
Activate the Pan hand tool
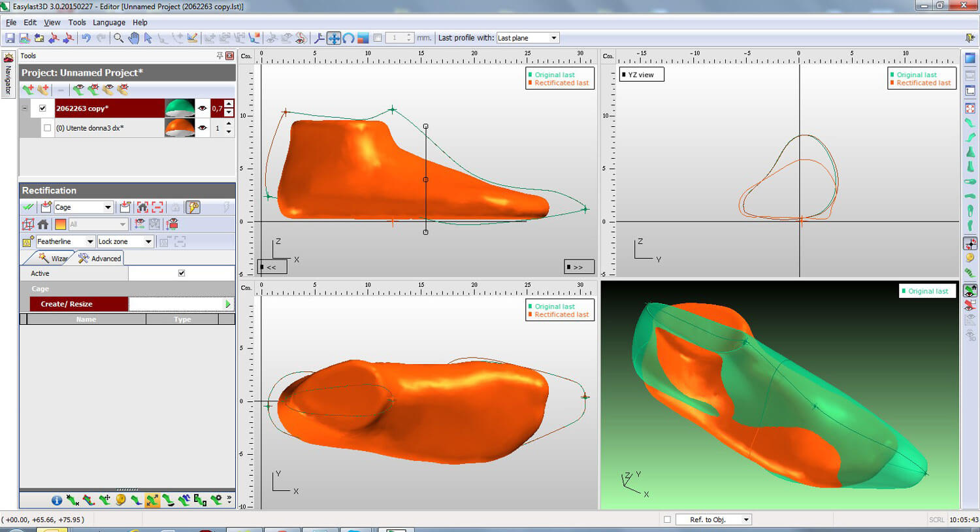coord(133,39)
